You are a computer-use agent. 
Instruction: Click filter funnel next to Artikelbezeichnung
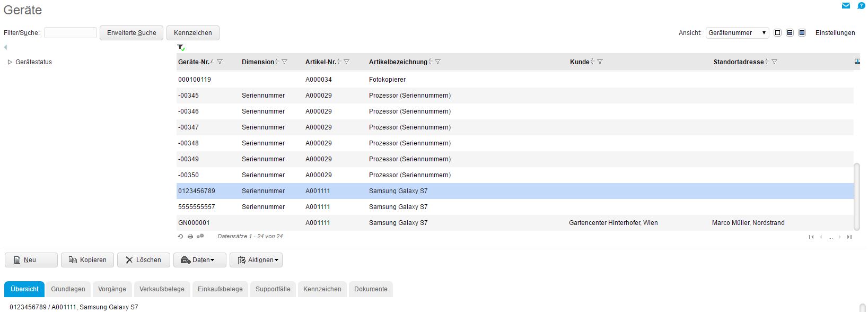[437, 62]
